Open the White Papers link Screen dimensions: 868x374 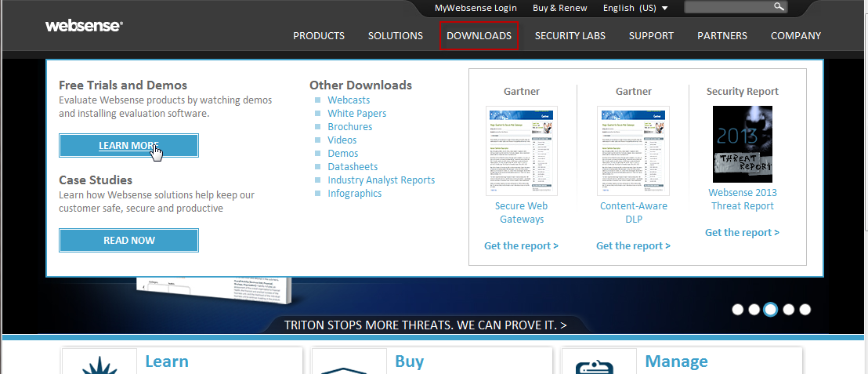357,114
